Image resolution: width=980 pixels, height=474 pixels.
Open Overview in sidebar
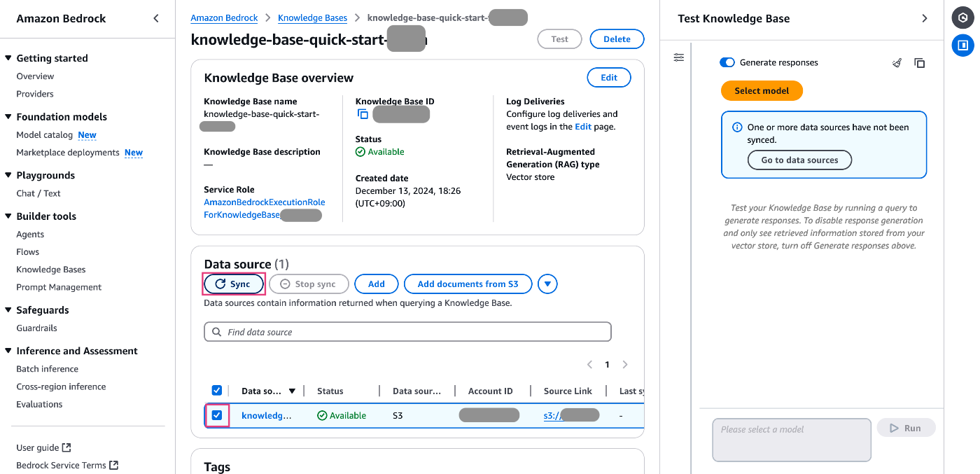(35, 76)
